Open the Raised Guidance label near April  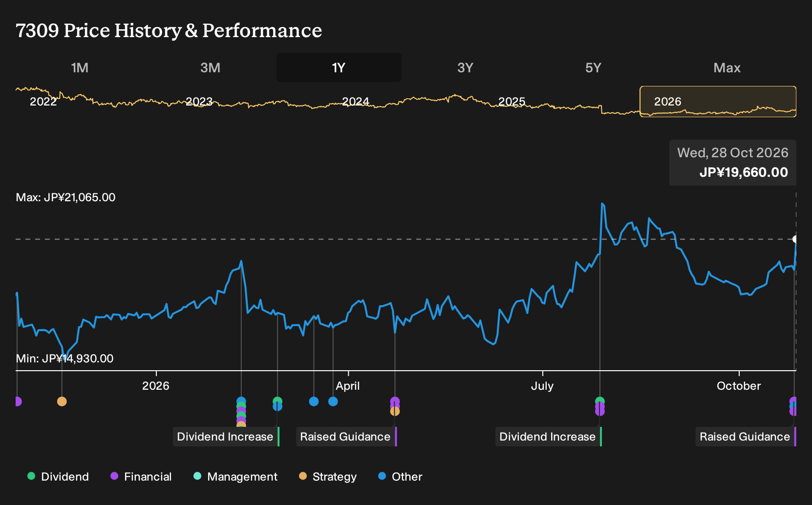[346, 437]
